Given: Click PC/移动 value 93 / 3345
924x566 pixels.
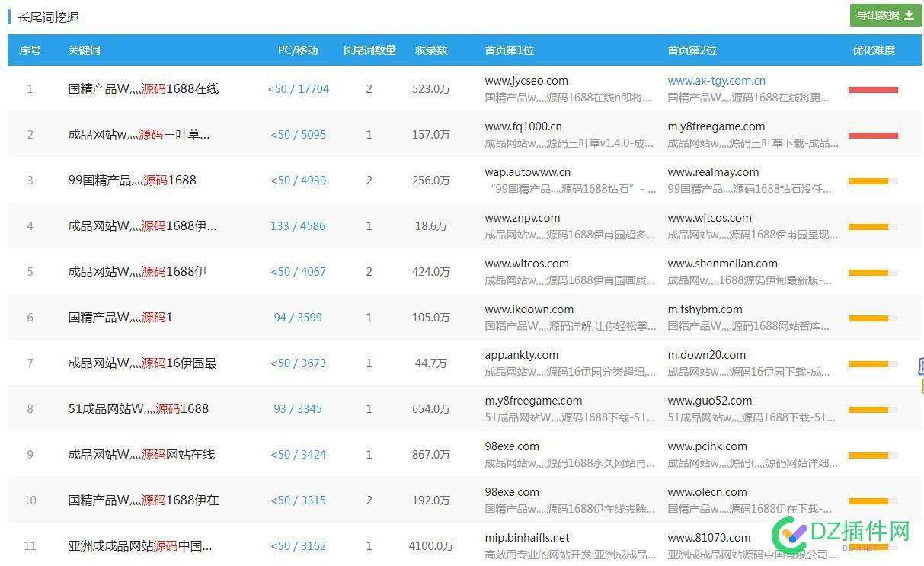Looking at the screenshot, I should (x=298, y=409).
